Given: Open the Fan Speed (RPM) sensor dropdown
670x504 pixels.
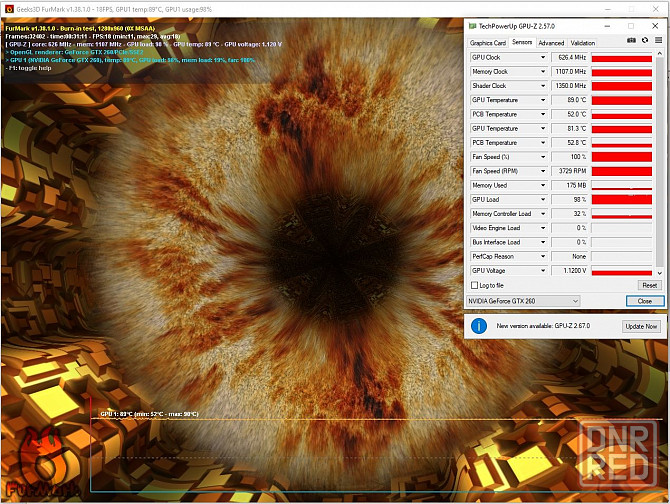Looking at the screenshot, I should pos(543,171).
